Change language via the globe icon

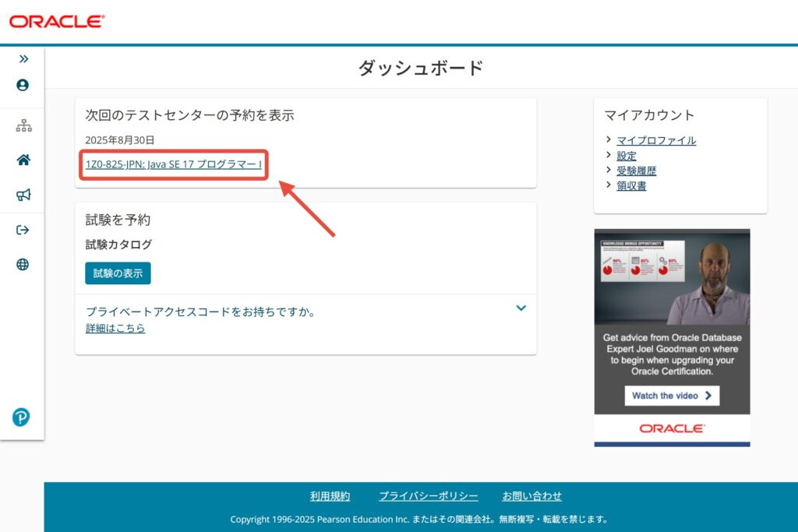pyautogui.click(x=23, y=265)
